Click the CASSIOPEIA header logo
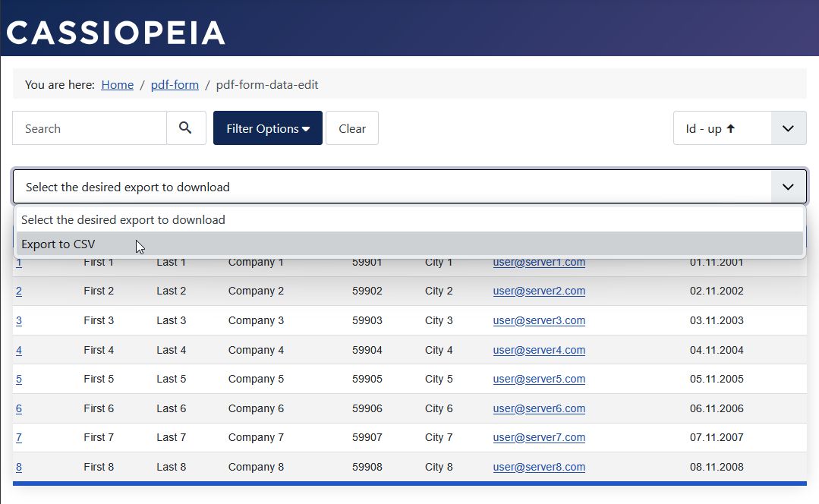 point(115,32)
